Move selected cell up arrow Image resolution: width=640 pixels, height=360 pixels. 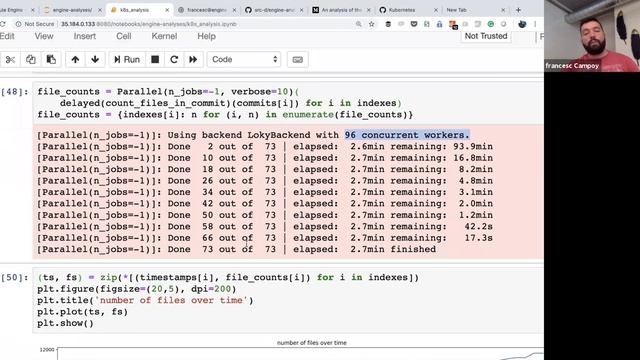coord(75,60)
